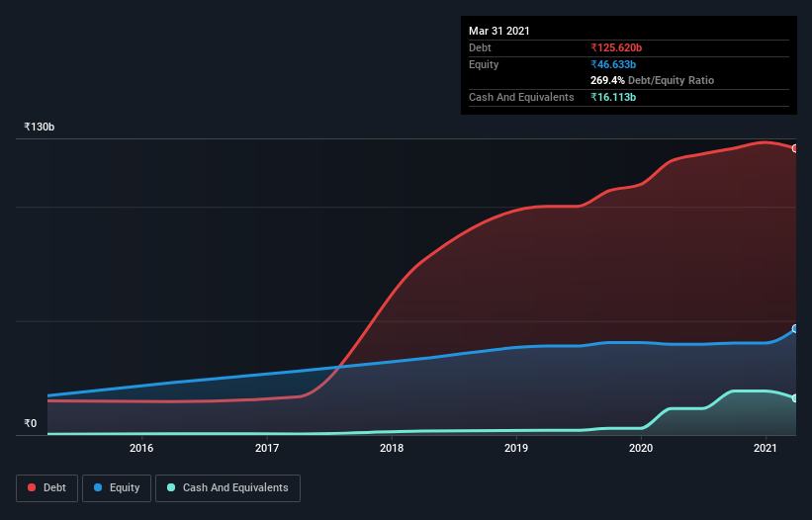Image resolution: width=812 pixels, height=520 pixels.
Task: Click the teal dot in Cash legend
Action: (171, 487)
